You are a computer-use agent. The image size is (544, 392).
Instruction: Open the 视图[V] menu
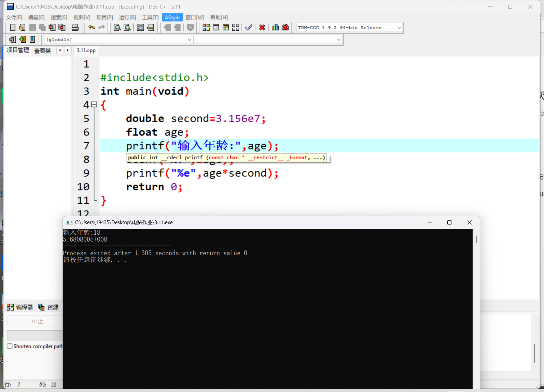[x=82, y=17]
